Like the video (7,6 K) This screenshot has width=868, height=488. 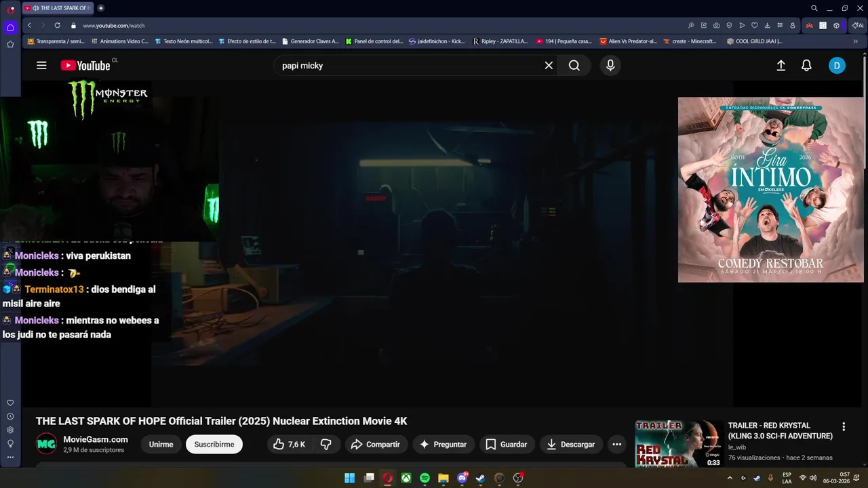click(290, 445)
